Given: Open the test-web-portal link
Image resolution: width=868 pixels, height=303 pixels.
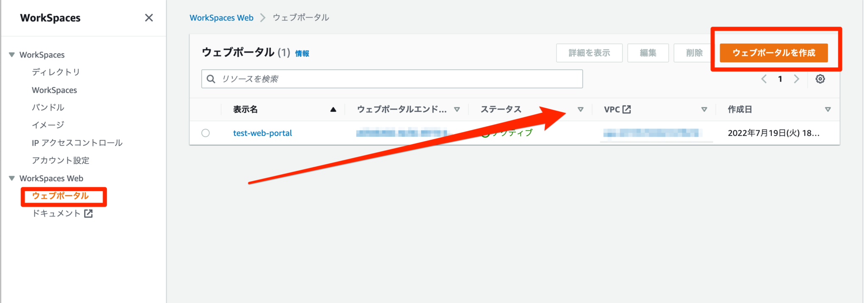Looking at the screenshot, I should pyautogui.click(x=262, y=133).
